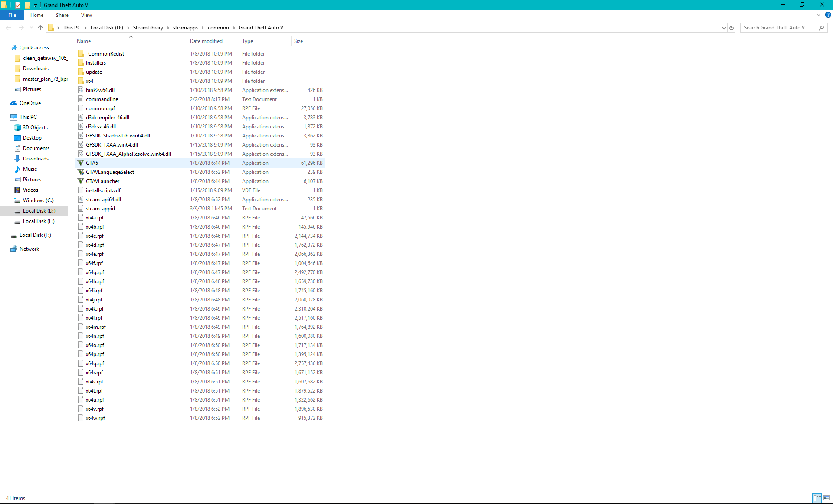833x504 pixels.
Task: Select GFSDK_TXAA_AlphaResolve.win64.dll file
Action: 200,154
